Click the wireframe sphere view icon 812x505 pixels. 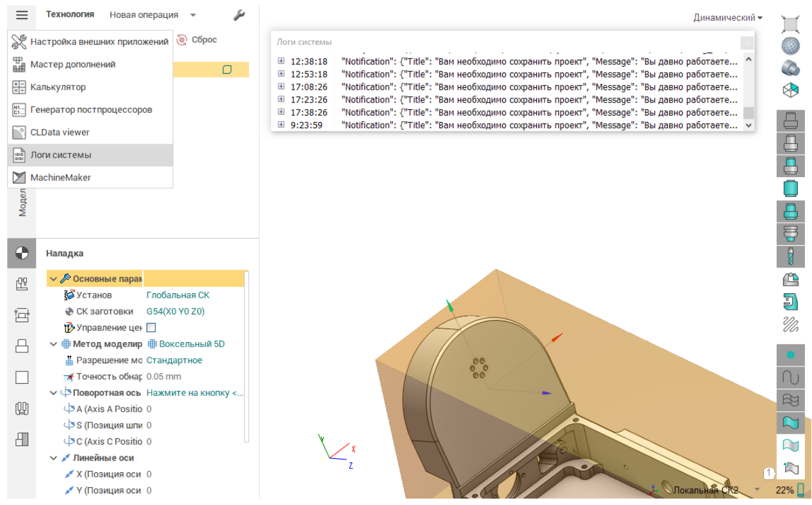tap(790, 46)
